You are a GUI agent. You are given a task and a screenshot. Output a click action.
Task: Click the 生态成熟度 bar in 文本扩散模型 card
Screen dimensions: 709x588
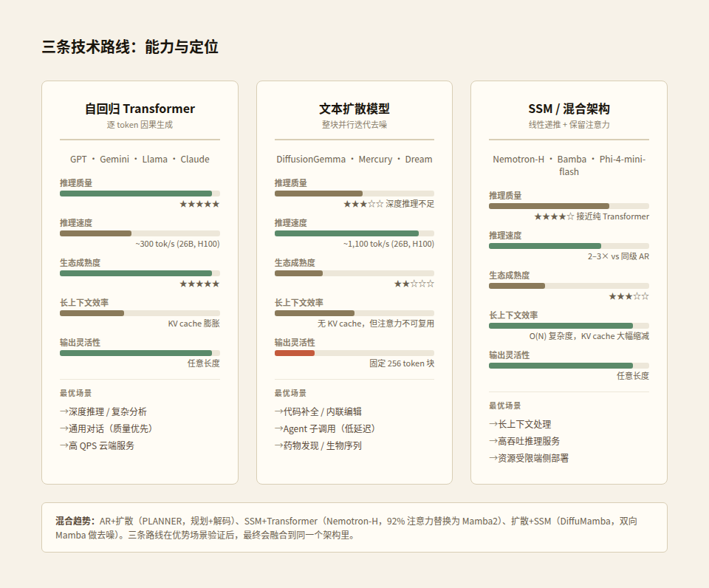coord(354,273)
